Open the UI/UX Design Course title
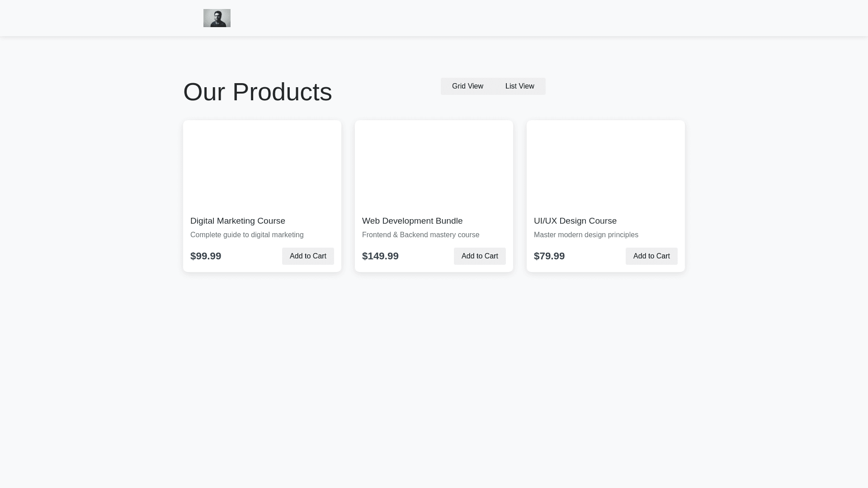The image size is (868, 488). coord(575,221)
